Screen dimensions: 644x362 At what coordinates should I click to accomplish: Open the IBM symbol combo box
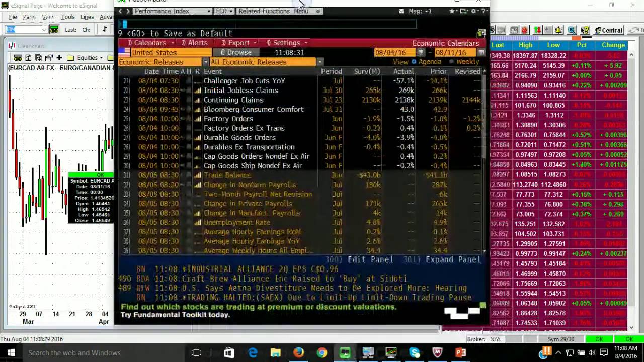26,30
